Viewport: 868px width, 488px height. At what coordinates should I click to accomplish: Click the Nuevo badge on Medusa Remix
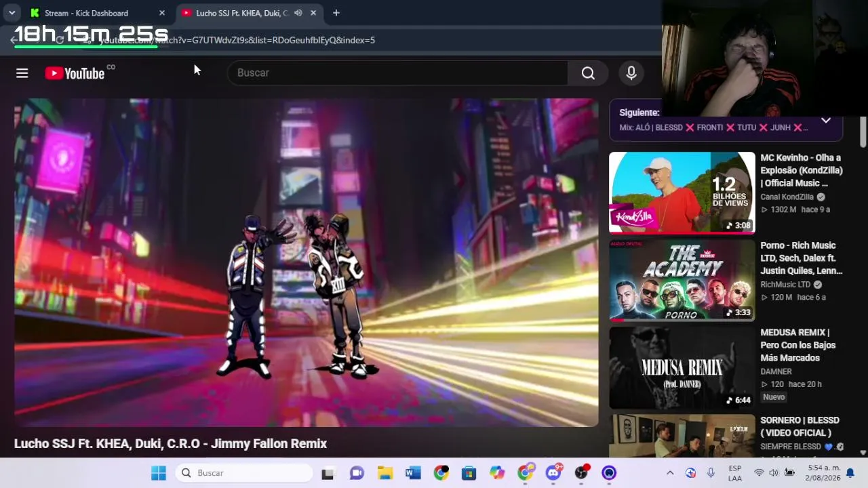click(774, 397)
